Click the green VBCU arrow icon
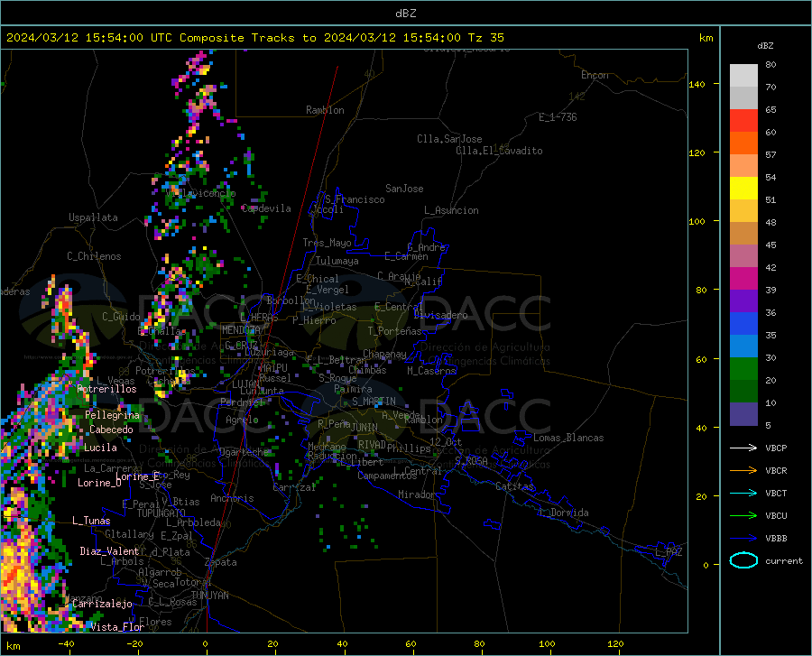812x656 pixels. tap(743, 516)
